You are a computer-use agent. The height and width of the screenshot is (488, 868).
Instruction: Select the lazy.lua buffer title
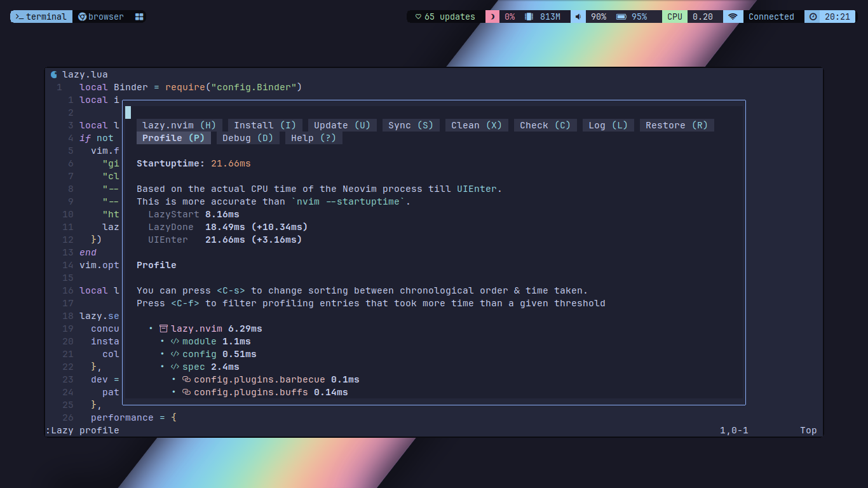click(x=85, y=74)
